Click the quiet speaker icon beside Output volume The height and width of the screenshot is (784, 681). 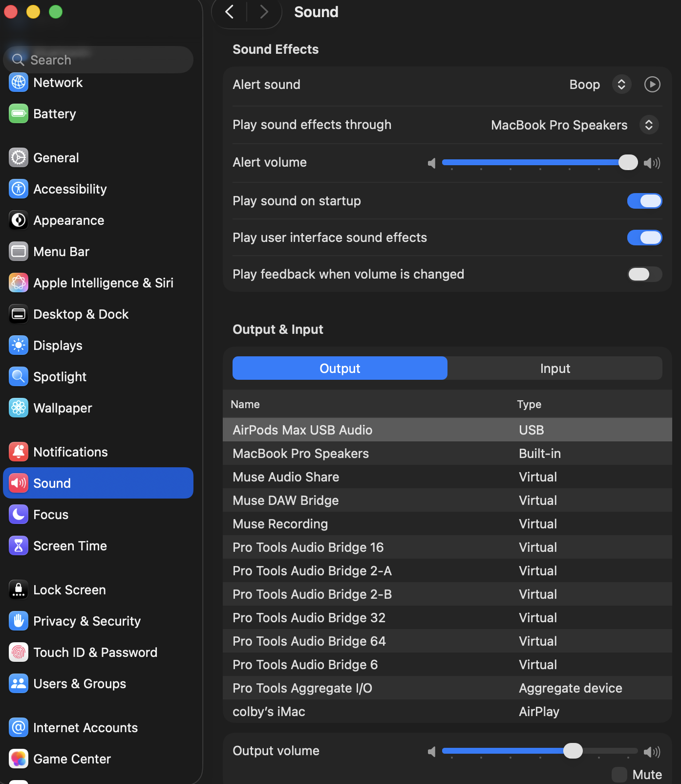pyautogui.click(x=431, y=752)
